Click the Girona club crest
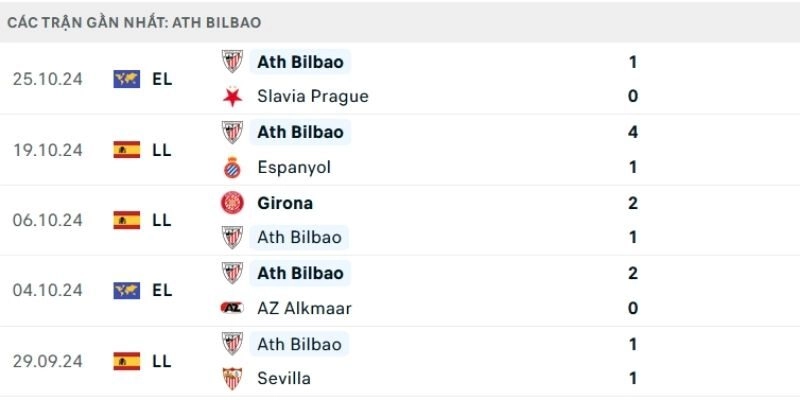 pos(232,203)
